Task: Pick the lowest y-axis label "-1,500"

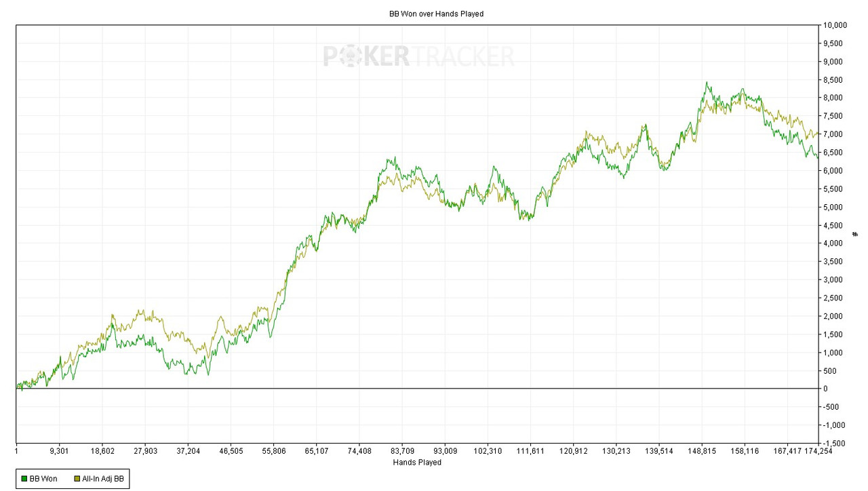Action: point(834,443)
